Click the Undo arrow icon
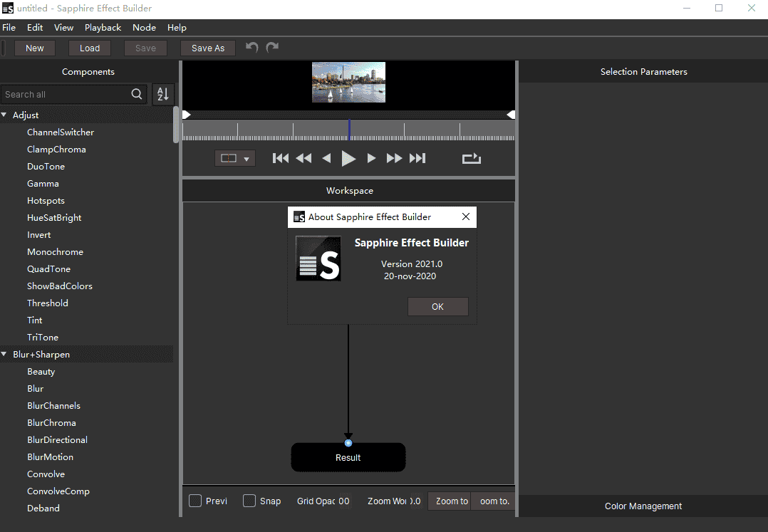The width and height of the screenshot is (768, 532). coord(251,48)
